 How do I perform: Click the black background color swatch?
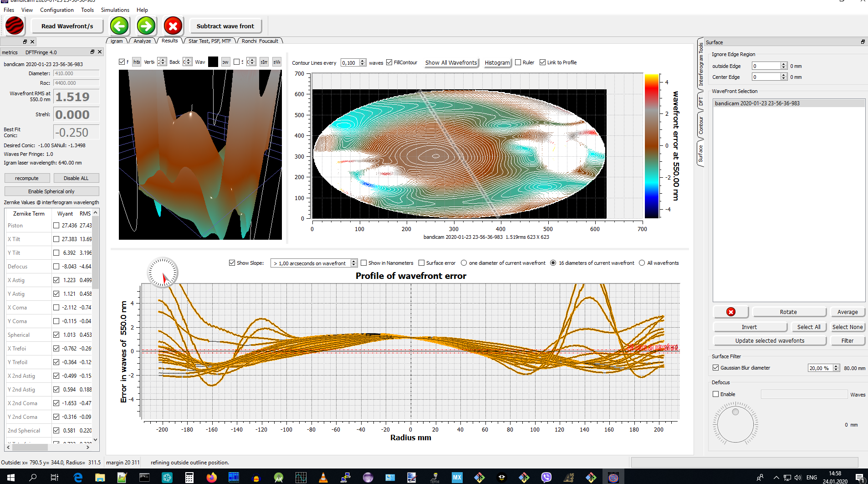click(x=213, y=62)
